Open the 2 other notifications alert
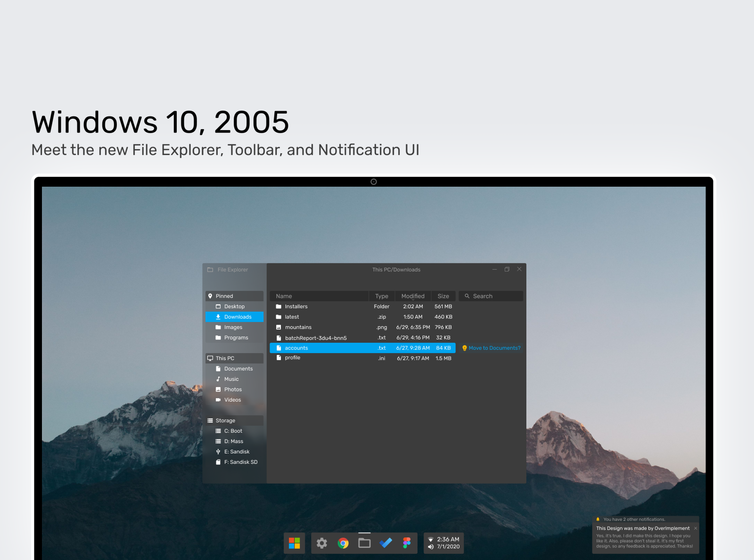 [x=631, y=519]
